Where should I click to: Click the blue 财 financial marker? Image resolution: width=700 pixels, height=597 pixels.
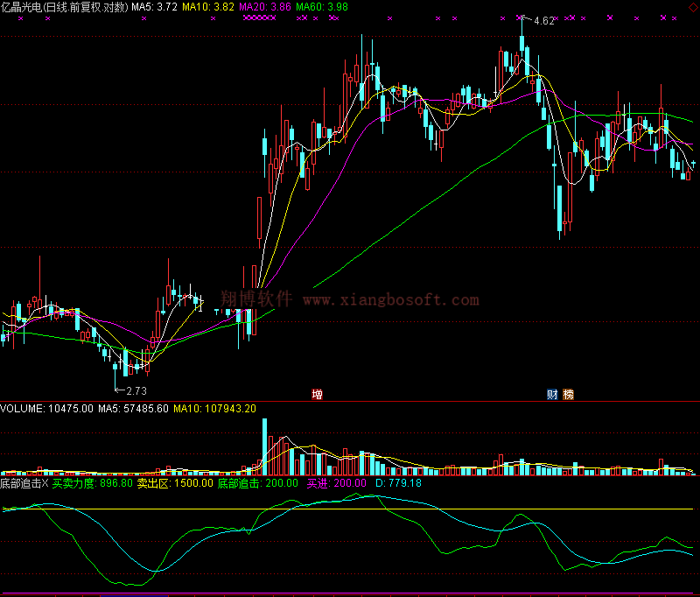[x=552, y=394]
